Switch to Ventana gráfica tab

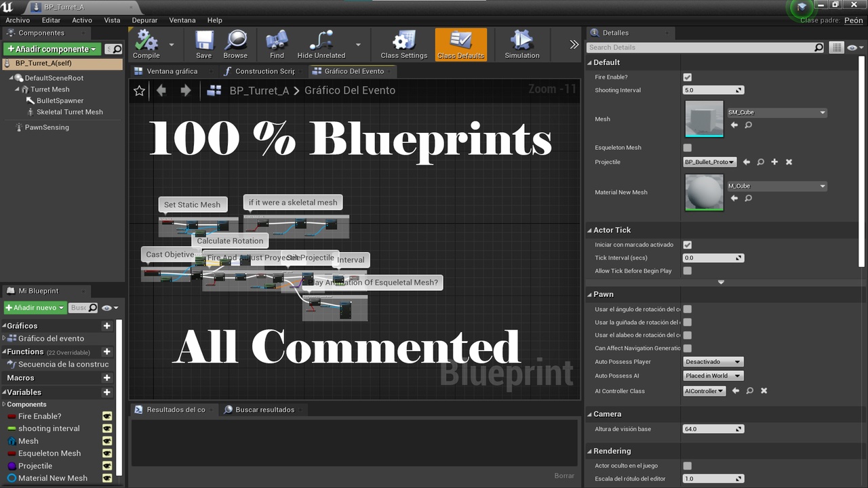point(172,71)
